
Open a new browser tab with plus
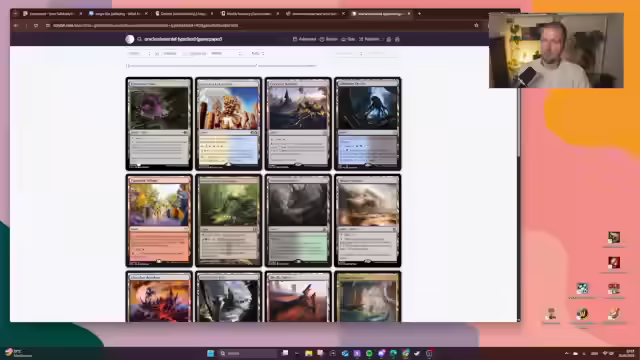[419, 13]
